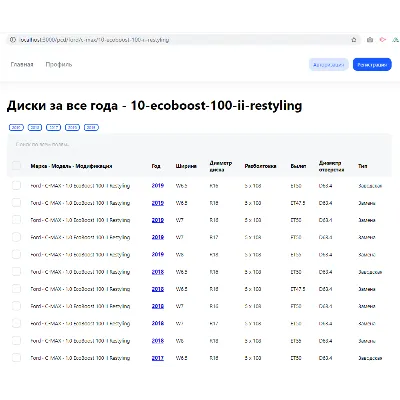Click the Год column header
Viewport: 400px width, 400px height.
click(x=156, y=166)
